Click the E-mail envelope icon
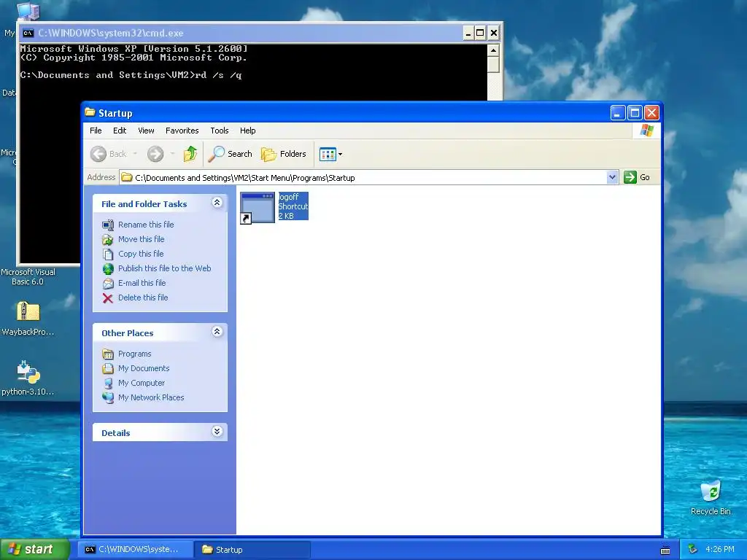Screen dimensions: 747x560 tap(108, 284)
